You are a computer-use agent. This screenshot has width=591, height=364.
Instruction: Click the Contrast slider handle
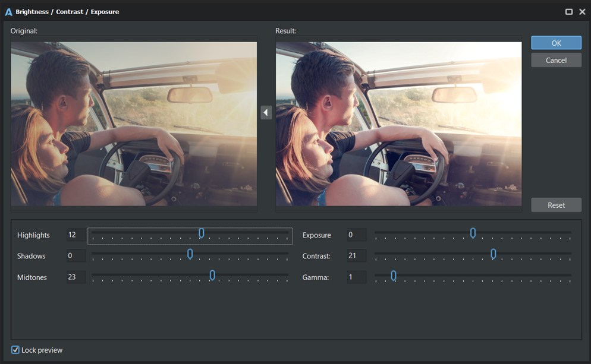click(493, 254)
